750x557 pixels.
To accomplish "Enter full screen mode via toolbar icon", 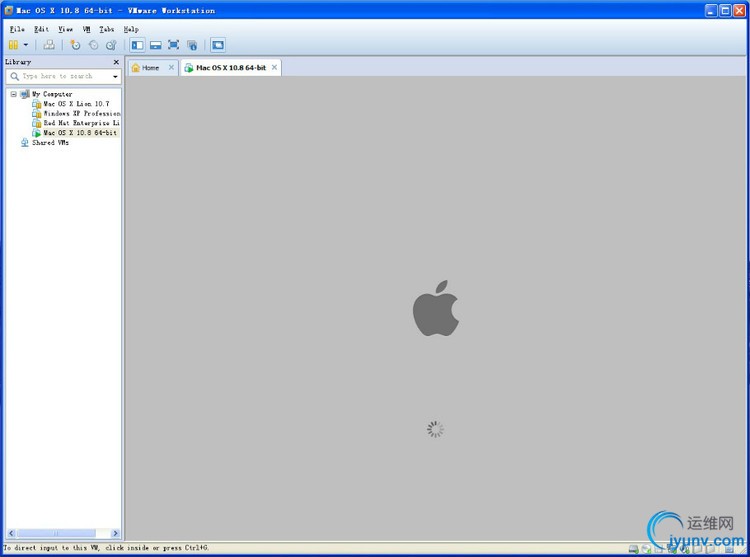I will pyautogui.click(x=174, y=45).
